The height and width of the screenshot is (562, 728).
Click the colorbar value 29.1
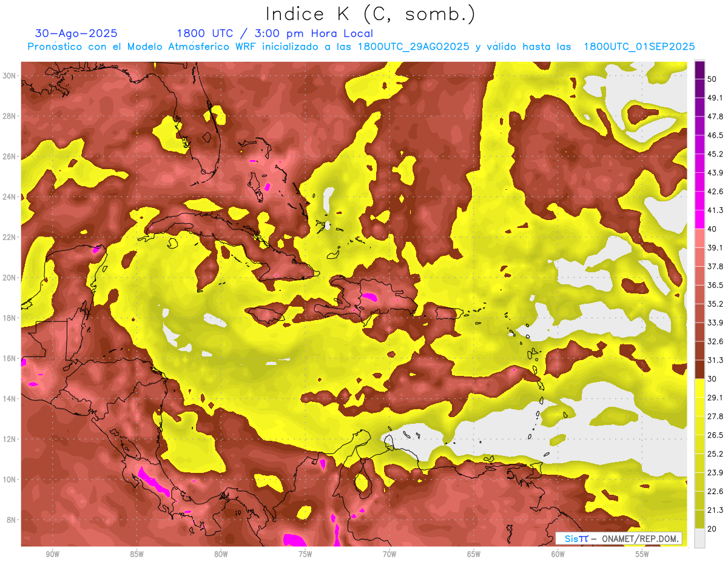coord(715,397)
